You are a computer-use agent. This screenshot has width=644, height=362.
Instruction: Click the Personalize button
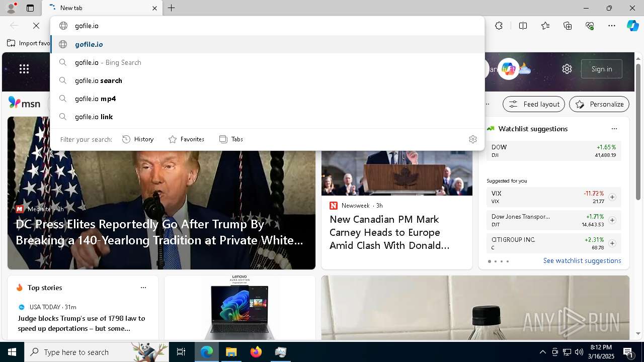(599, 104)
